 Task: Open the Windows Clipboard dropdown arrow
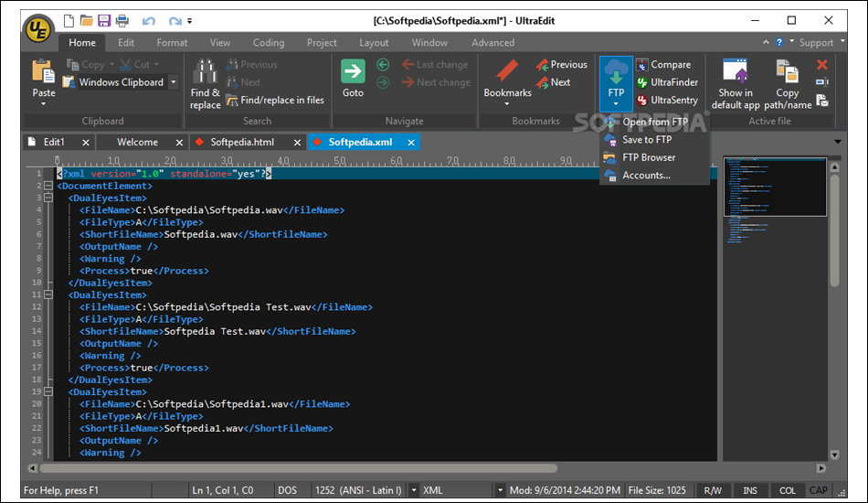coord(174,82)
